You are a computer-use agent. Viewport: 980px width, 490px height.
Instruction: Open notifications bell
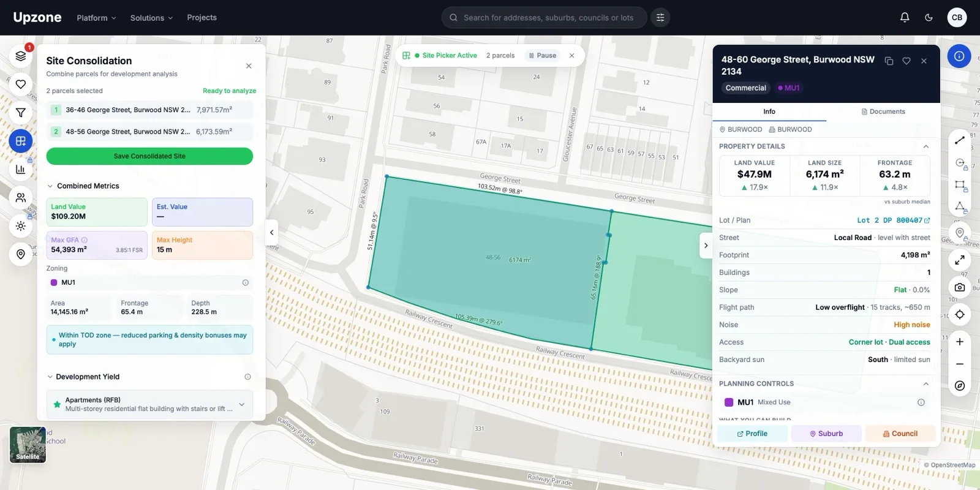click(x=905, y=17)
